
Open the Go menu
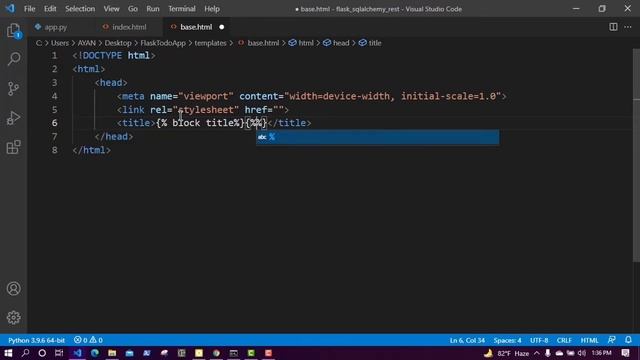pos(133,9)
